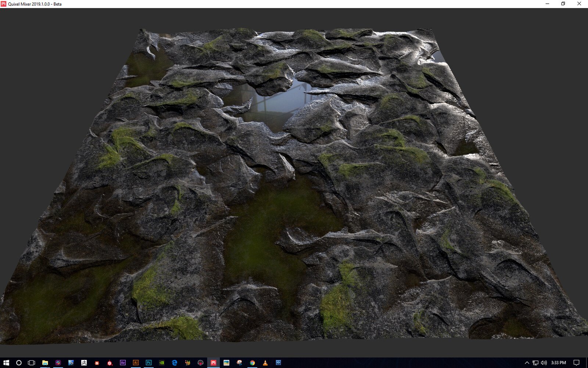Open the network status tray icon
This screenshot has height=368, width=588.
(535, 362)
